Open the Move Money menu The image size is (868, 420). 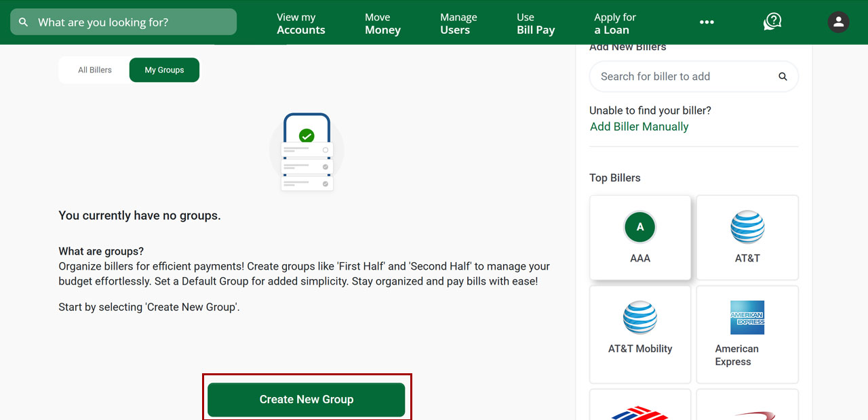click(x=382, y=22)
